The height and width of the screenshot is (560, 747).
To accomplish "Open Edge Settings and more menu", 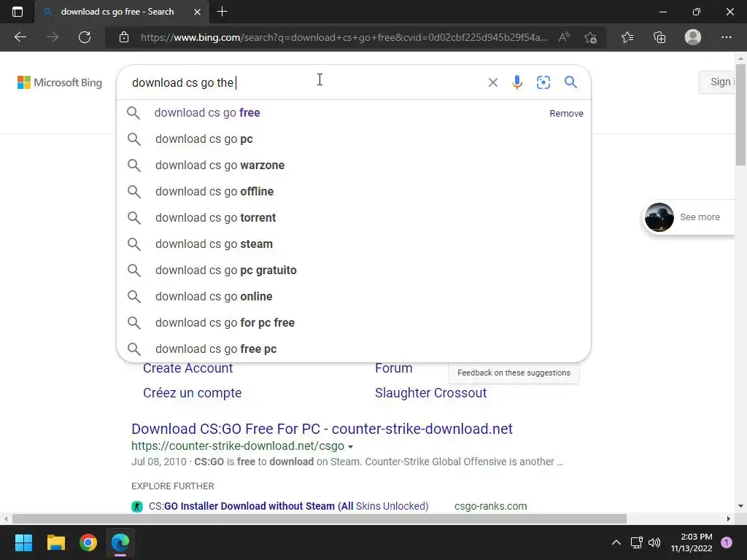I will tap(726, 37).
